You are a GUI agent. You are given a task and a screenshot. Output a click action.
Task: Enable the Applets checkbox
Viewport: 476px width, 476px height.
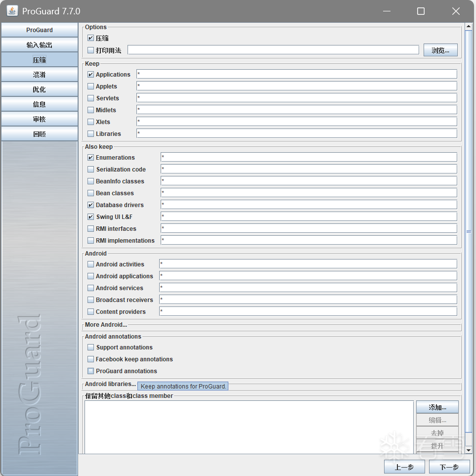(90, 86)
